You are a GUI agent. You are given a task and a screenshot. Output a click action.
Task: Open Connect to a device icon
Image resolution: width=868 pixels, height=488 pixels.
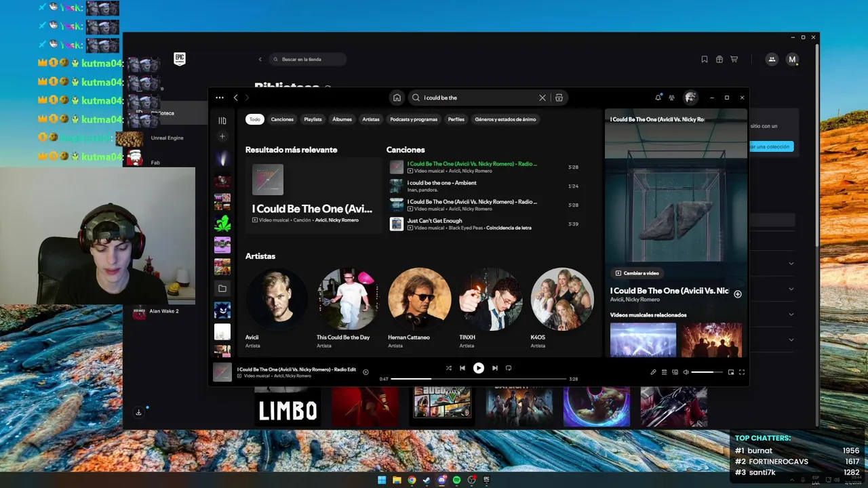[675, 372]
